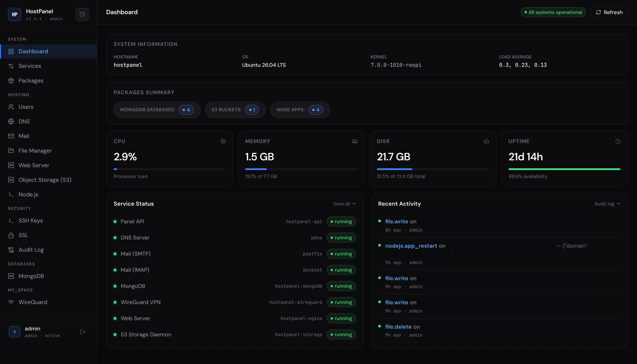The image size is (637, 364).
Task: Click the nodejs.app_restart activity link
Action: click(x=411, y=246)
